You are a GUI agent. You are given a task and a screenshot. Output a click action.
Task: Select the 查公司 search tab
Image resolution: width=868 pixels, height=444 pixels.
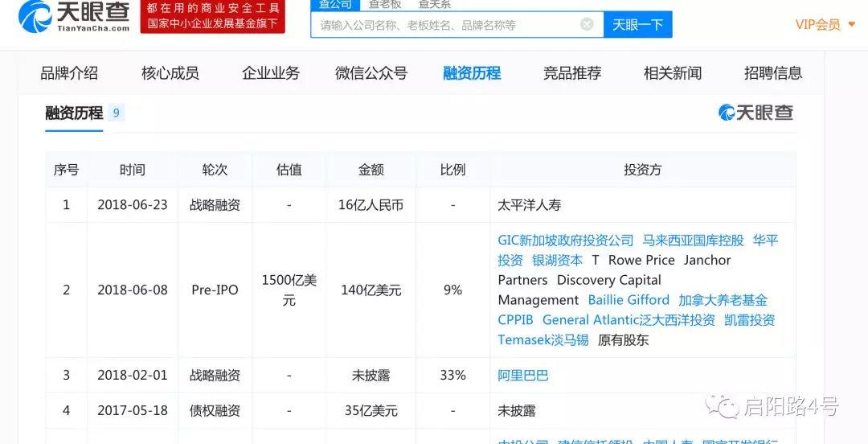[335, 5]
